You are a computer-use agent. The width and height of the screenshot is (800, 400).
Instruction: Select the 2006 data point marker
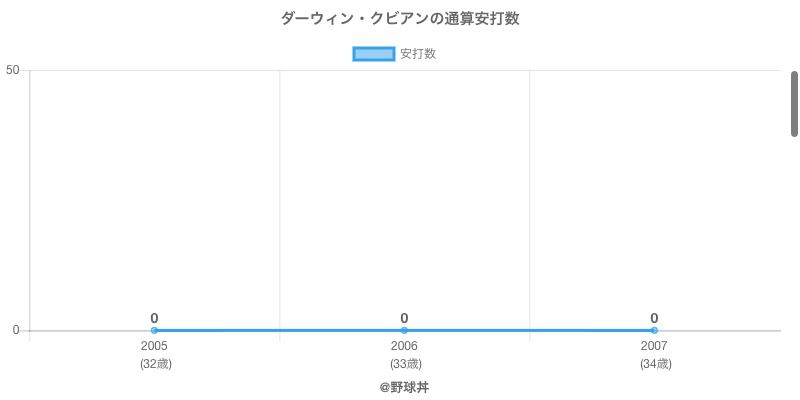(404, 330)
